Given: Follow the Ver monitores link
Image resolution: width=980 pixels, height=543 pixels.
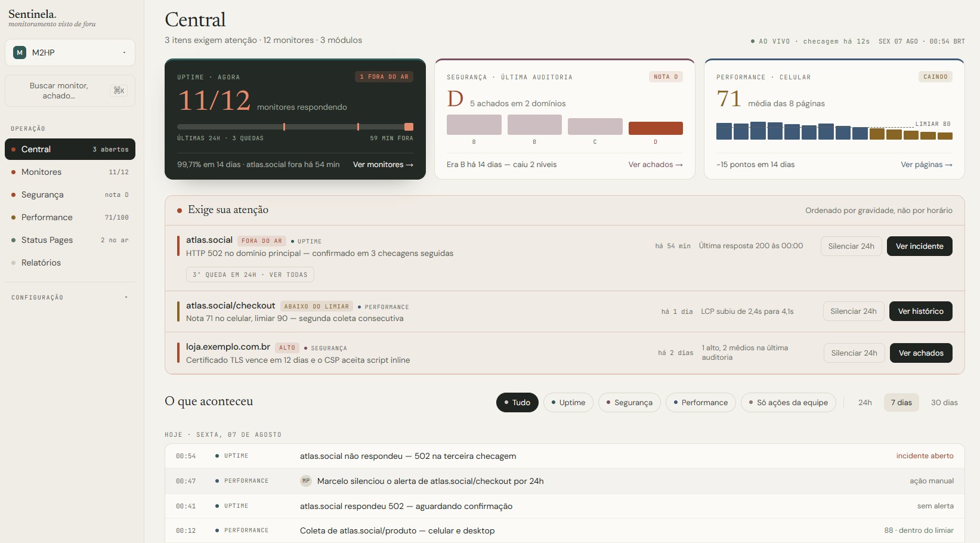Looking at the screenshot, I should 383,165.
